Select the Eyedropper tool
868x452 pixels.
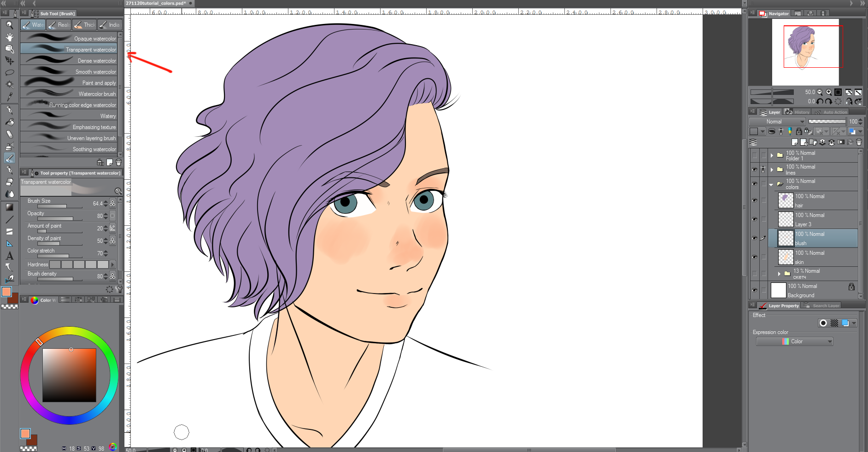click(x=9, y=96)
